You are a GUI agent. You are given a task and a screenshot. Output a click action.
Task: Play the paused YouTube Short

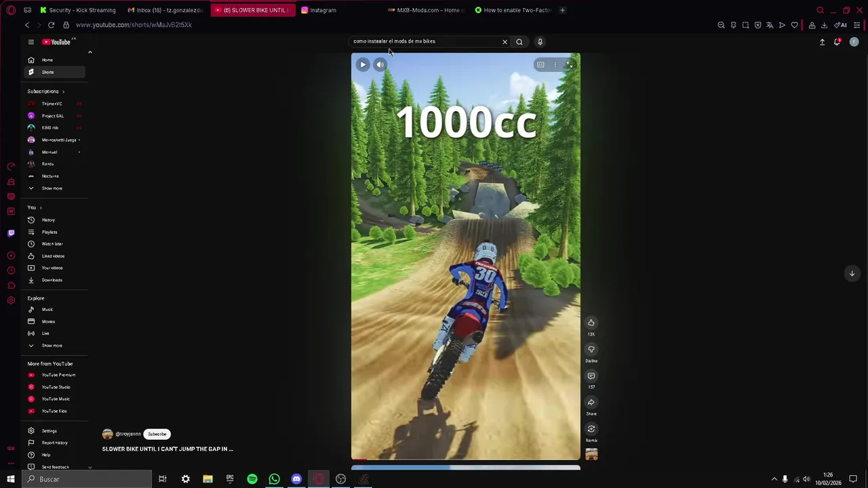pos(363,65)
